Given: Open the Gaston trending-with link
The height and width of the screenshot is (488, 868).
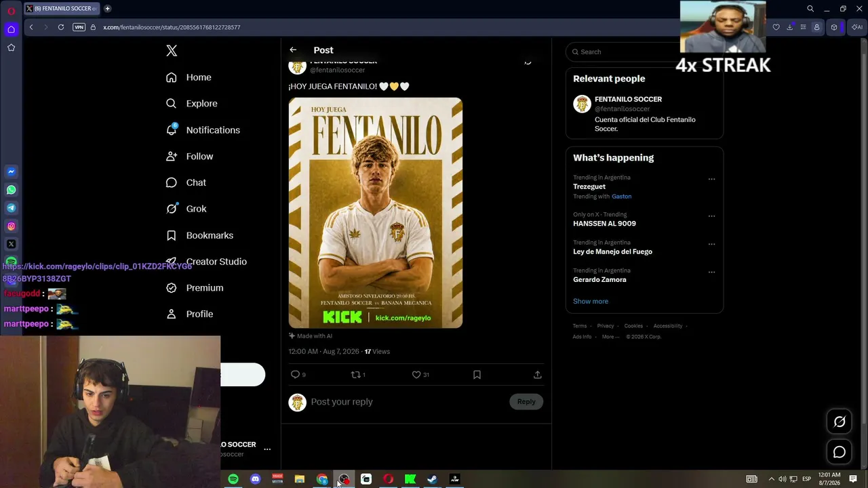Looking at the screenshot, I should (621, 197).
